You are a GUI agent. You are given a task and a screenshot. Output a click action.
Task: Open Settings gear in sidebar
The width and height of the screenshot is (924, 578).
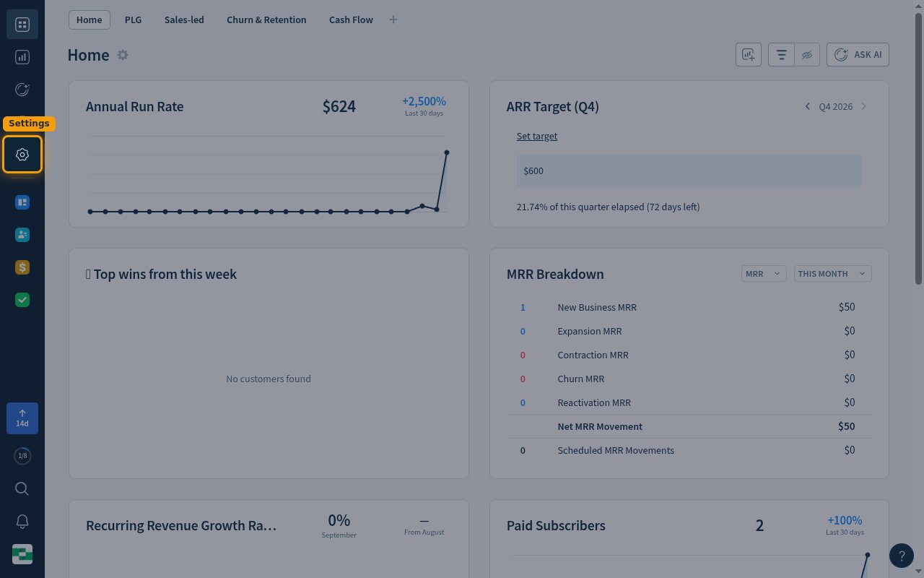coord(22,155)
